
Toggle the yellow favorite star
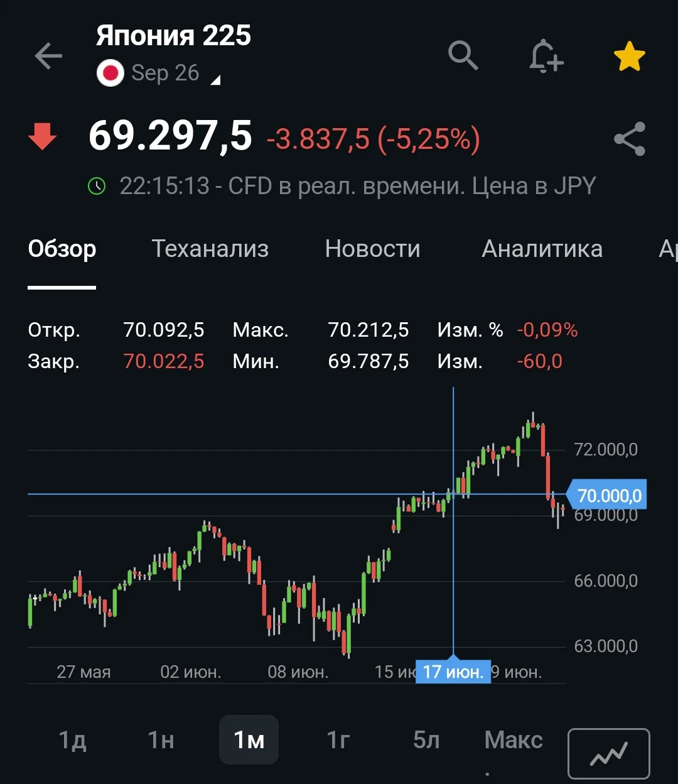pos(629,57)
